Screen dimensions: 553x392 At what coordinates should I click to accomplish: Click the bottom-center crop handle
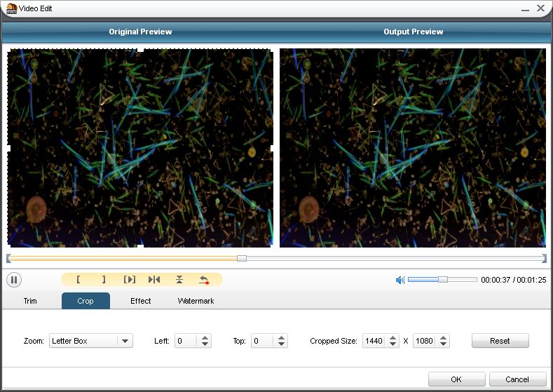click(x=140, y=245)
